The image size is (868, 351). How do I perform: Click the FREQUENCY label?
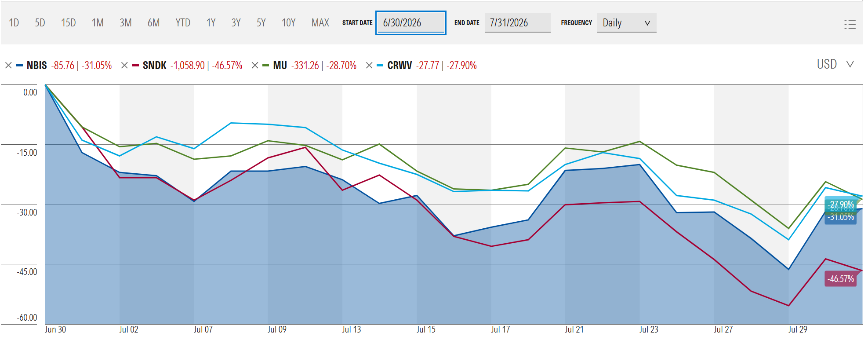click(x=576, y=23)
